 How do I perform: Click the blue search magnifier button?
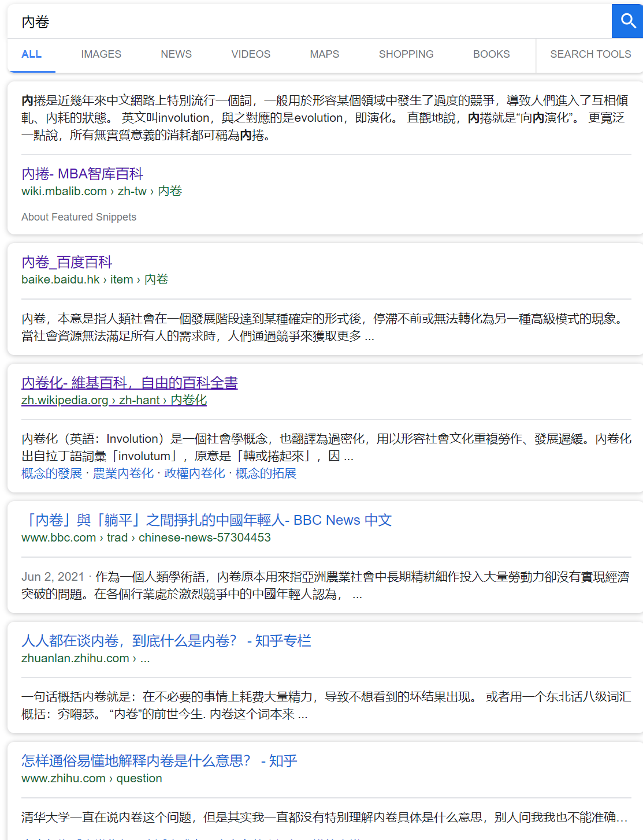tap(627, 21)
